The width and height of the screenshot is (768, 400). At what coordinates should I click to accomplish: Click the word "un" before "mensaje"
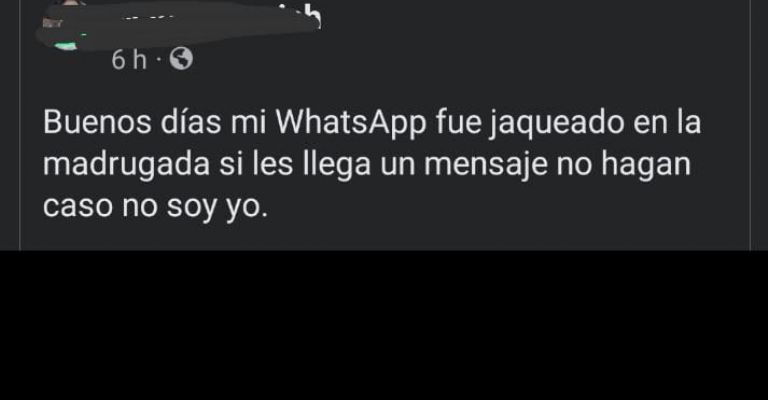[397, 165]
